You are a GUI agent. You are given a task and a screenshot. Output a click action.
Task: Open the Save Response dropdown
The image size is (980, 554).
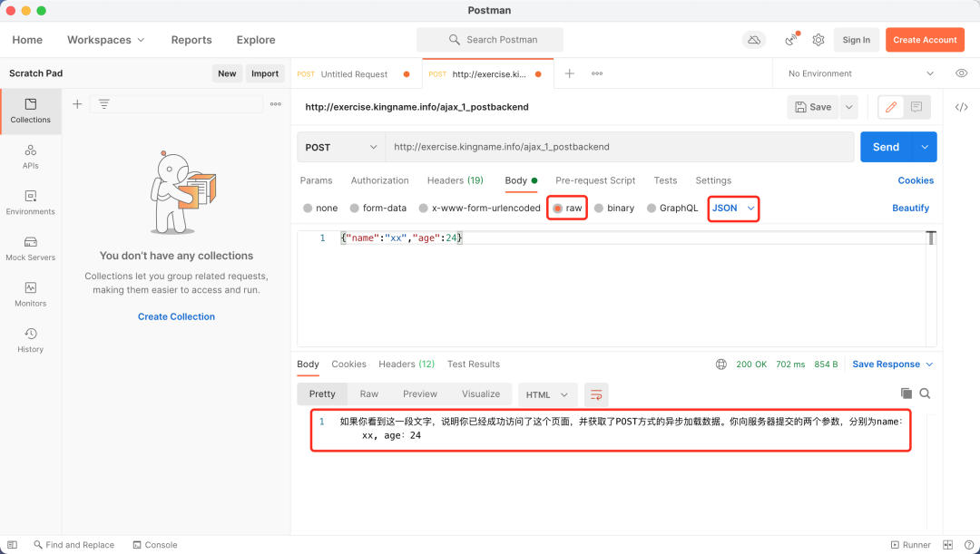point(893,364)
